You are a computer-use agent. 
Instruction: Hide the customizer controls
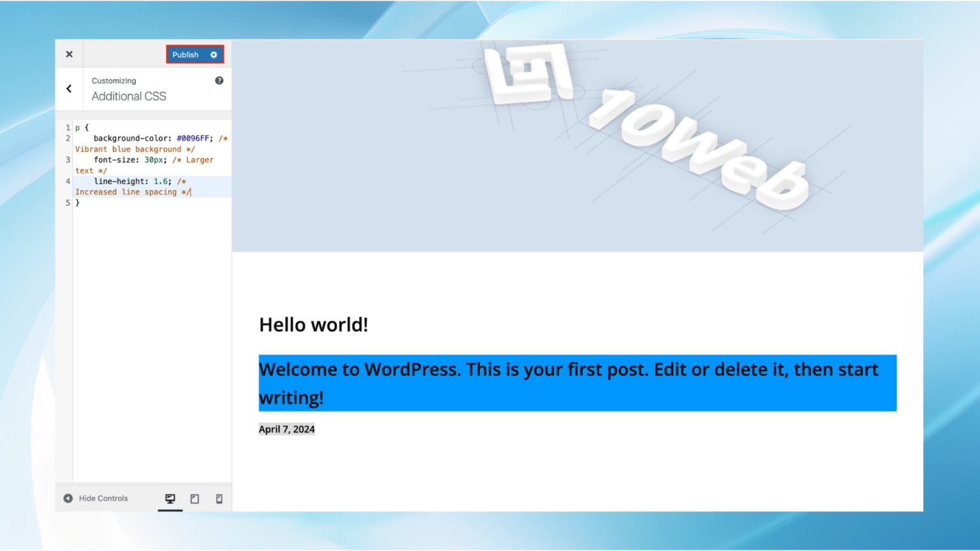pos(103,498)
